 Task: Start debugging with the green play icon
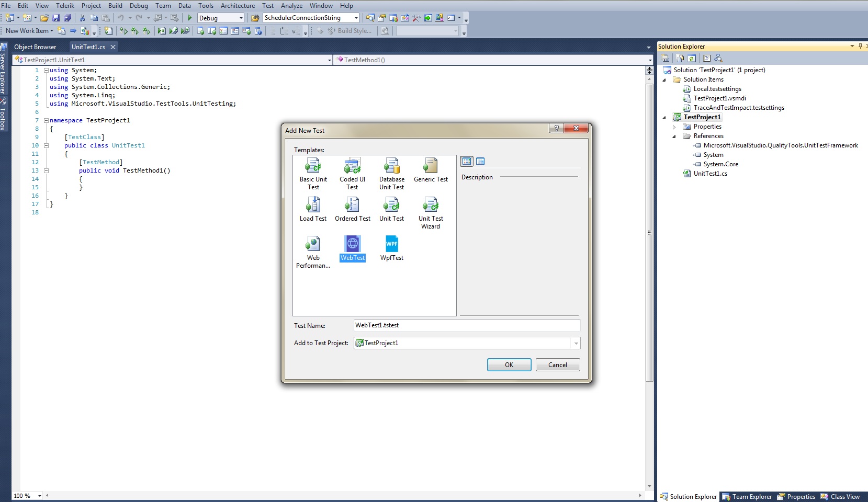point(190,18)
